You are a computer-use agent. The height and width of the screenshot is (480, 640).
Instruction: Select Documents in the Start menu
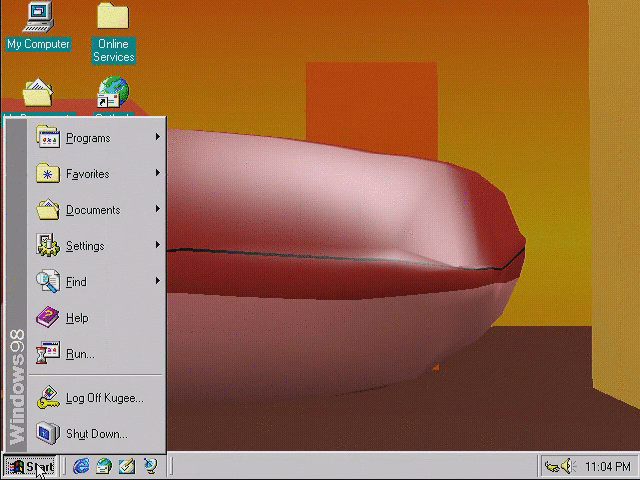click(97, 209)
